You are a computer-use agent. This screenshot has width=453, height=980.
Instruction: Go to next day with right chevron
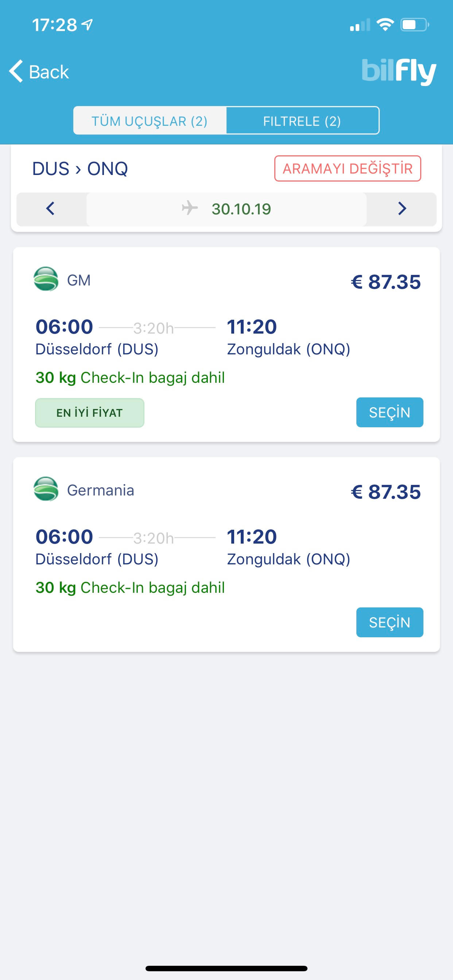(x=402, y=209)
